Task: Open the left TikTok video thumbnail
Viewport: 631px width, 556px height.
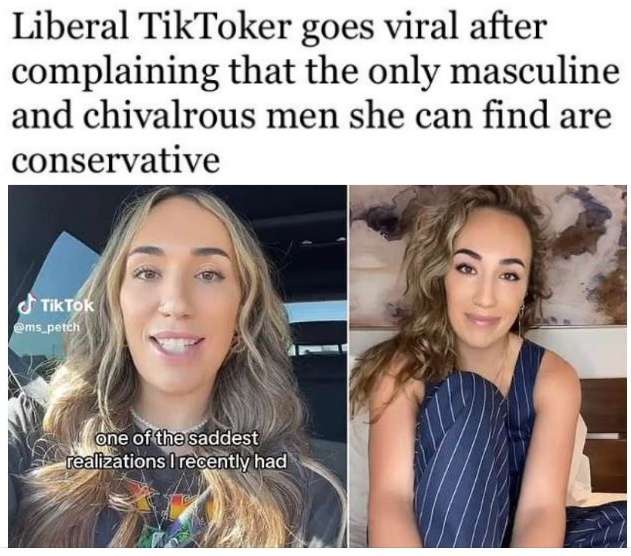Action: [177, 366]
